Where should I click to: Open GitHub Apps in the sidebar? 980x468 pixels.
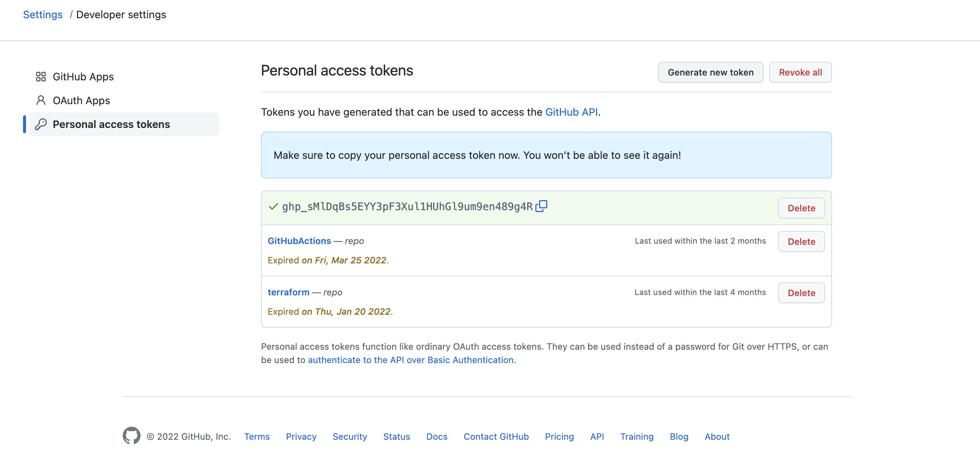[83, 77]
